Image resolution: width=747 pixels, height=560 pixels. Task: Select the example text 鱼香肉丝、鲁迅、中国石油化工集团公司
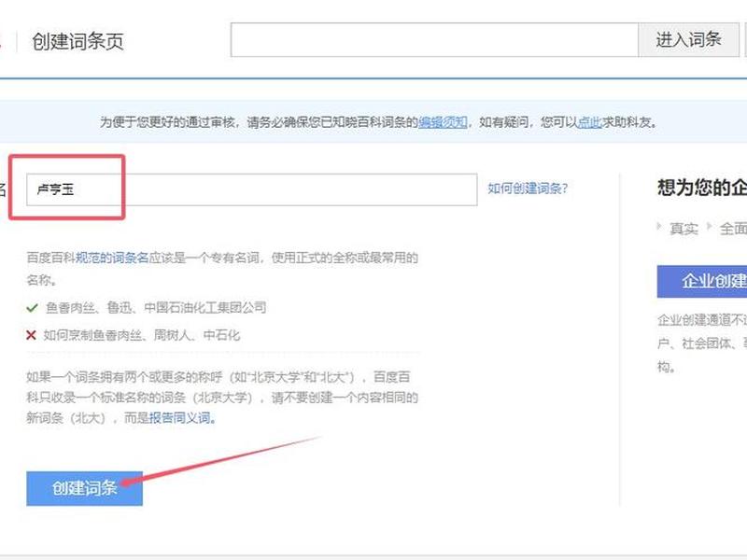[156, 308]
